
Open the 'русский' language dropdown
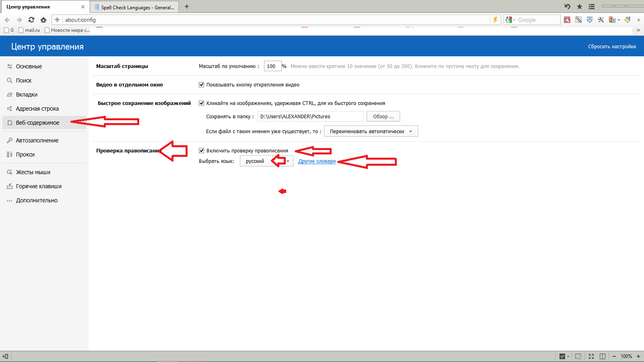click(x=266, y=161)
